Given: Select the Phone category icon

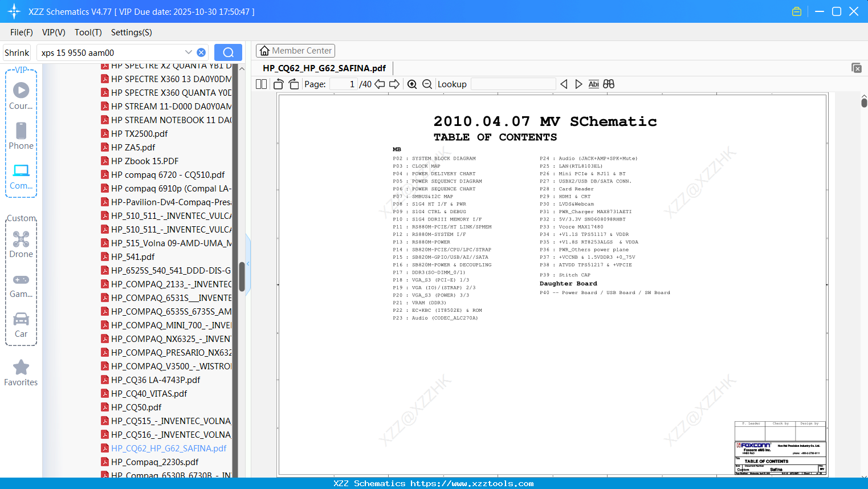Looking at the screenshot, I should (21, 136).
